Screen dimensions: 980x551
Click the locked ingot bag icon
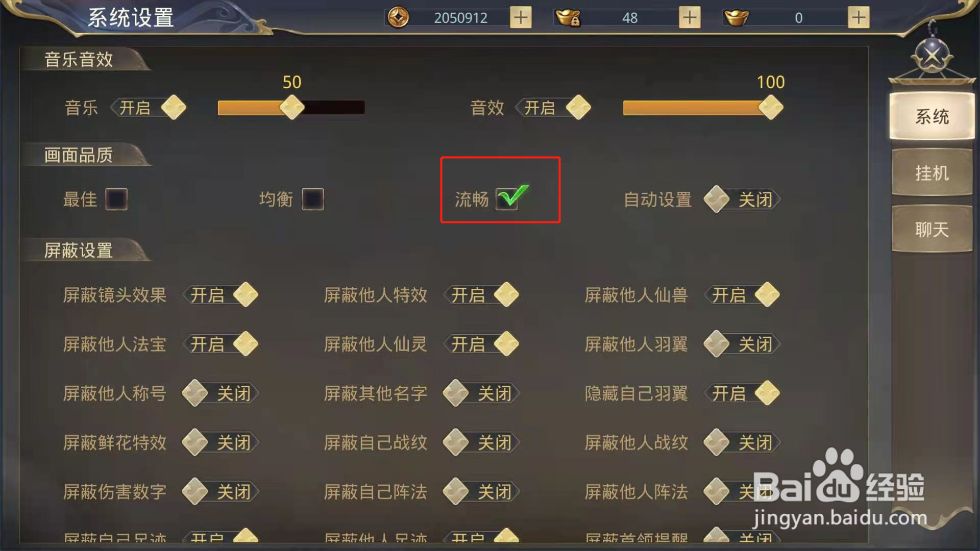point(568,18)
